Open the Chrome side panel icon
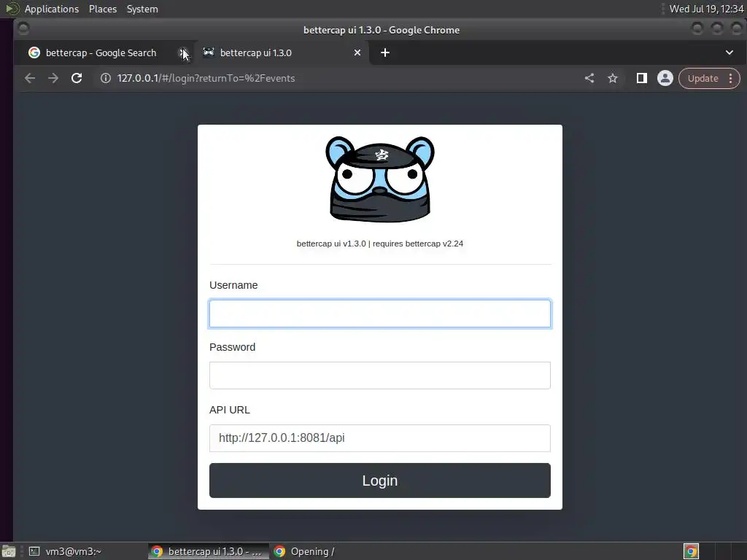The image size is (747, 560). [642, 78]
